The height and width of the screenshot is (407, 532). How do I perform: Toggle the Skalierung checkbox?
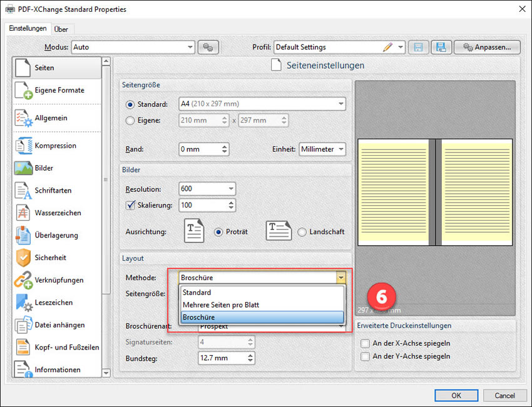[x=130, y=205]
